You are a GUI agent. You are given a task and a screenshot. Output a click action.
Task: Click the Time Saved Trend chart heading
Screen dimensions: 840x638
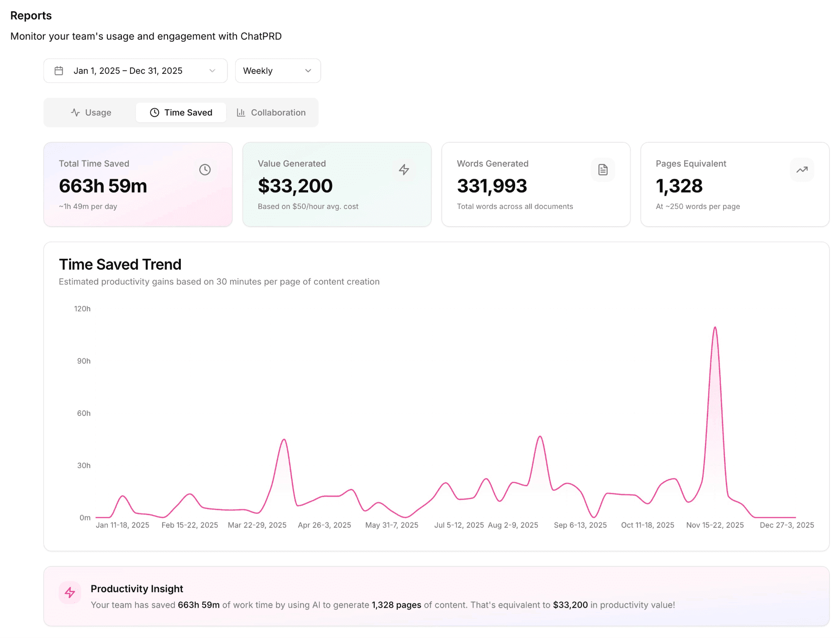click(120, 264)
